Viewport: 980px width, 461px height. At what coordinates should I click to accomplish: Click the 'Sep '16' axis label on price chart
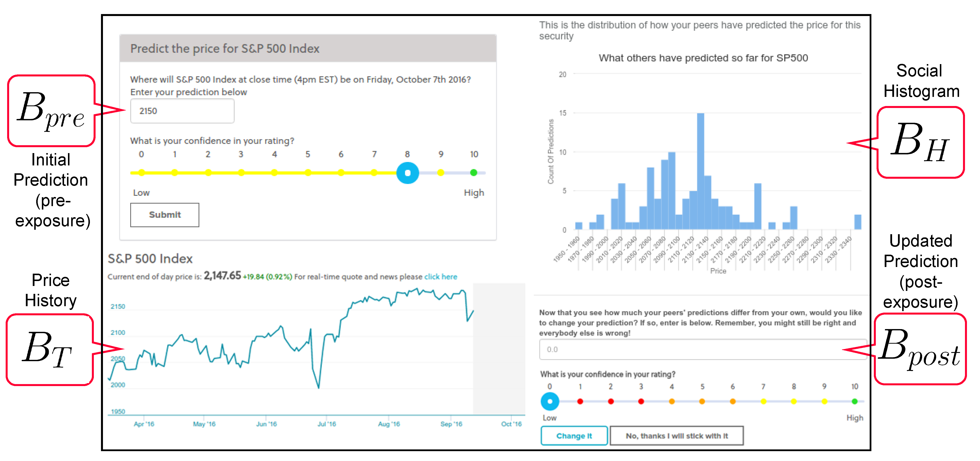[x=451, y=424]
